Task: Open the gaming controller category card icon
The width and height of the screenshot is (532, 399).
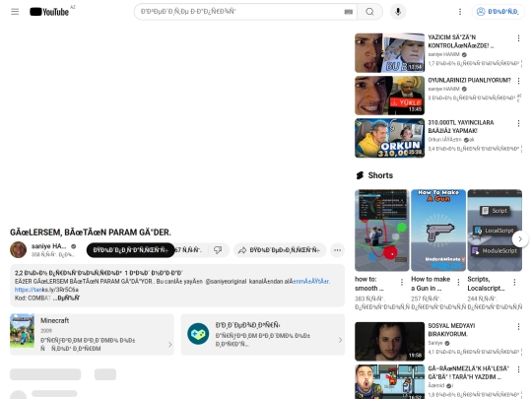Action: (198, 334)
